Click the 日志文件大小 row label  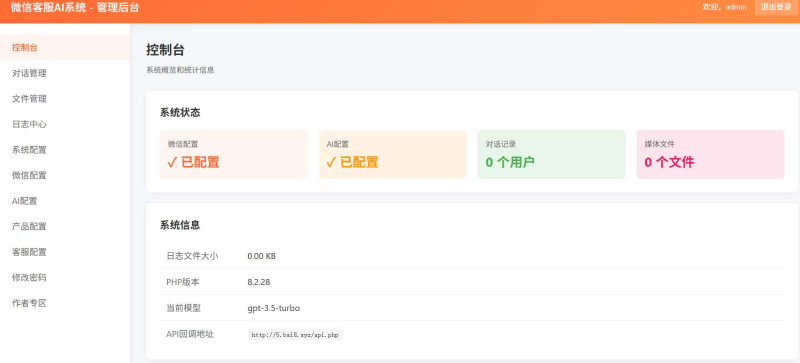pyautogui.click(x=192, y=256)
